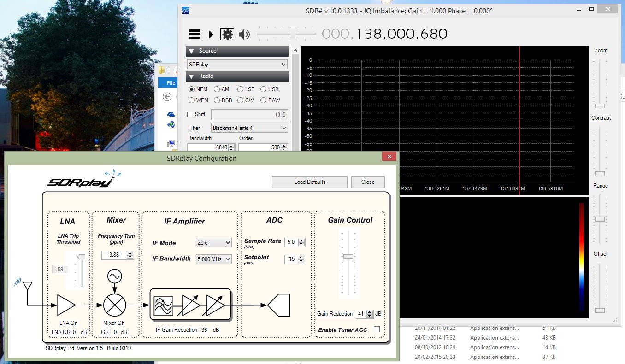Decrease Sample Rate with down arrow

point(301,244)
